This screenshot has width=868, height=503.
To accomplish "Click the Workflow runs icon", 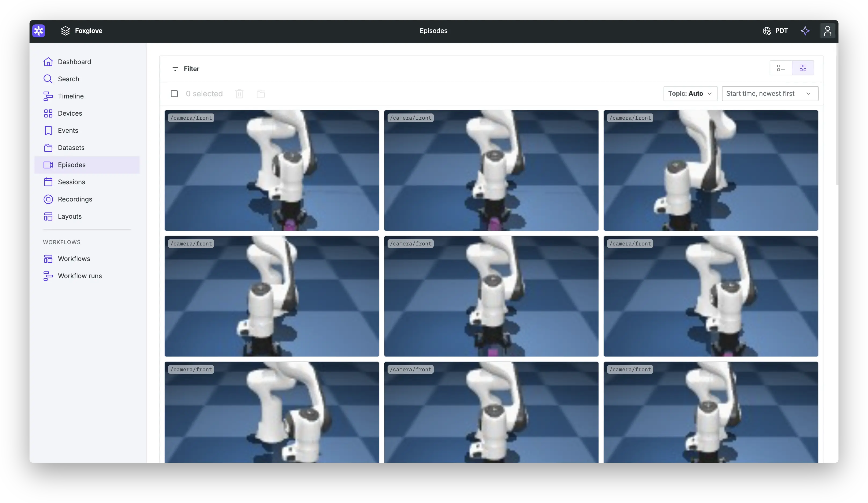I will pyautogui.click(x=48, y=276).
